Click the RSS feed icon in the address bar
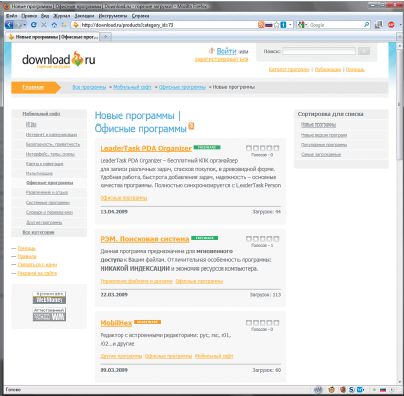 click(261, 25)
